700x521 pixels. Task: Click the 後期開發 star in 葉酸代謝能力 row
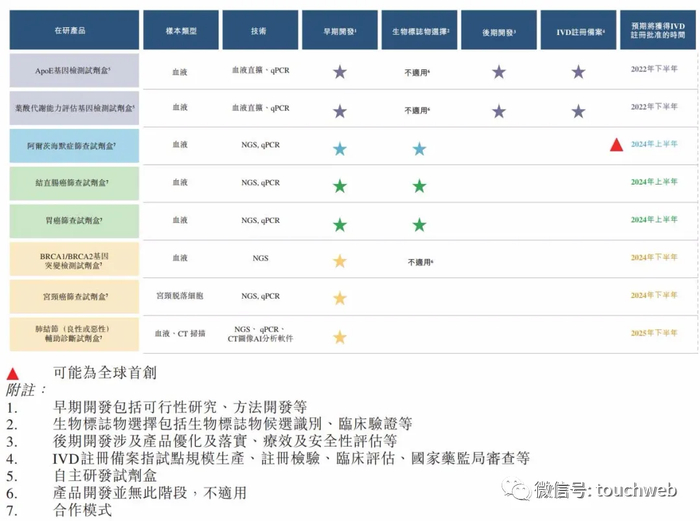[499, 111]
